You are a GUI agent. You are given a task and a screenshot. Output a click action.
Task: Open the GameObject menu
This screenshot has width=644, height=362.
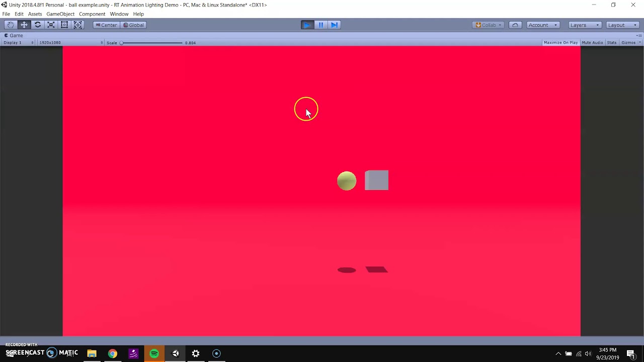60,14
